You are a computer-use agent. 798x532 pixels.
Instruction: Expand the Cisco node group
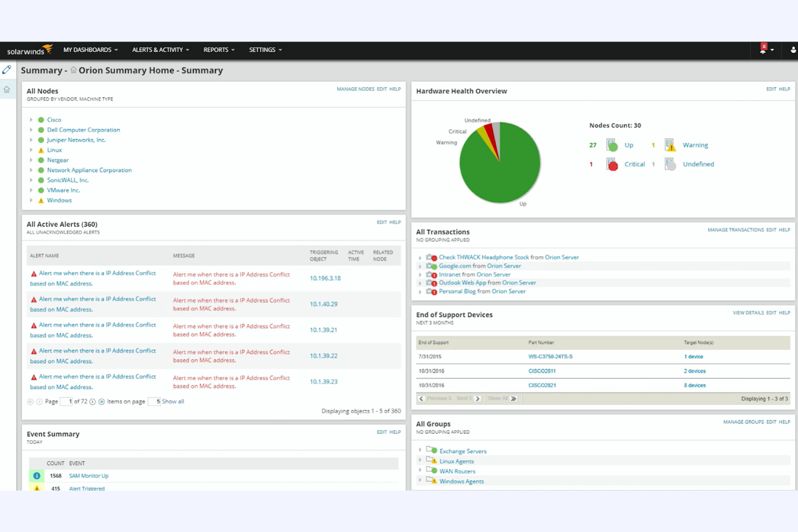31,119
